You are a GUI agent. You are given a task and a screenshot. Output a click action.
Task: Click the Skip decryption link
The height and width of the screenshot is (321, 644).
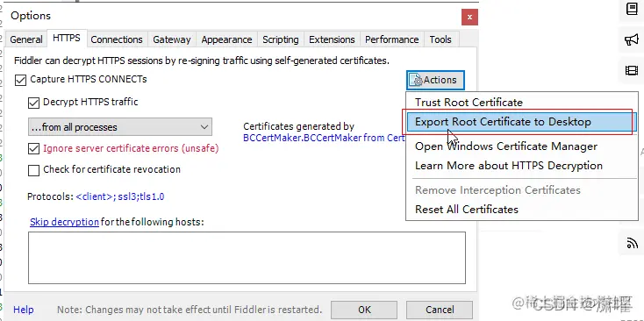(x=64, y=222)
